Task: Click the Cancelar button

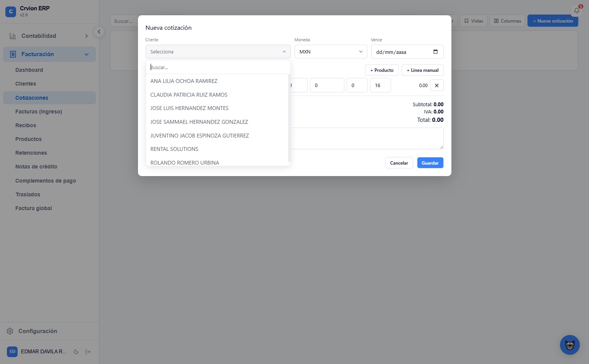Action: point(399,163)
